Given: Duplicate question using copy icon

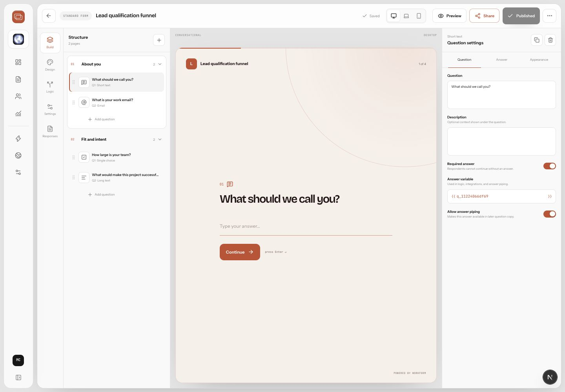Looking at the screenshot, I should click(537, 40).
